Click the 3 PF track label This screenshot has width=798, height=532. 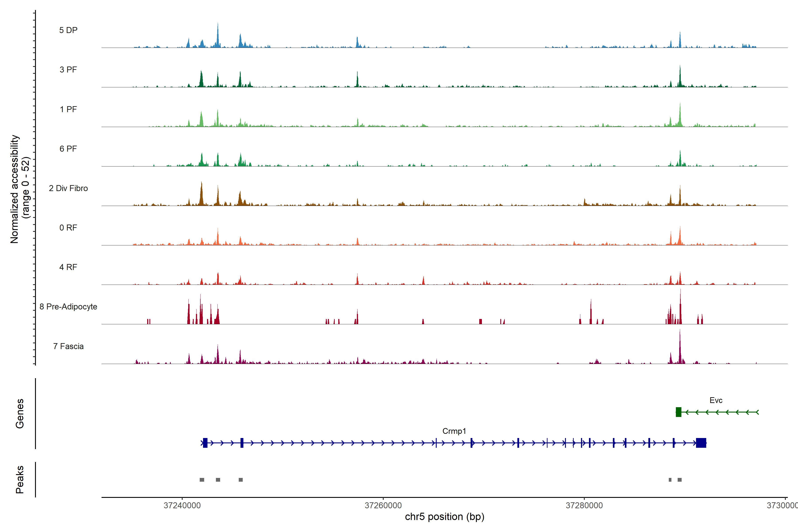[x=68, y=70]
